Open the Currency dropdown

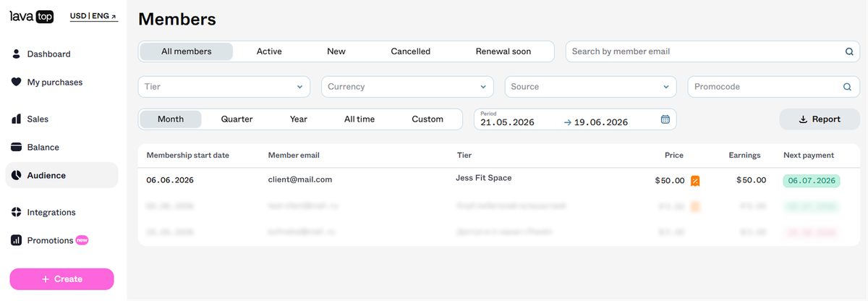click(407, 87)
